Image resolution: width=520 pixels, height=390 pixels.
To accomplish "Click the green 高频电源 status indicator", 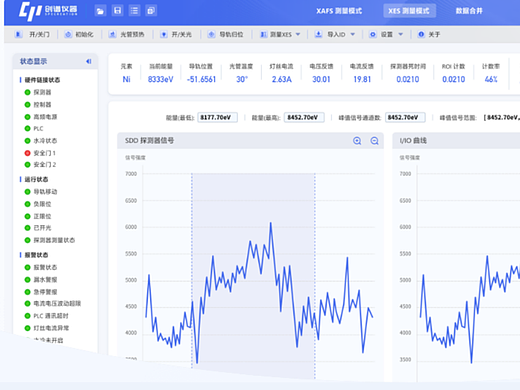I will [x=28, y=117].
